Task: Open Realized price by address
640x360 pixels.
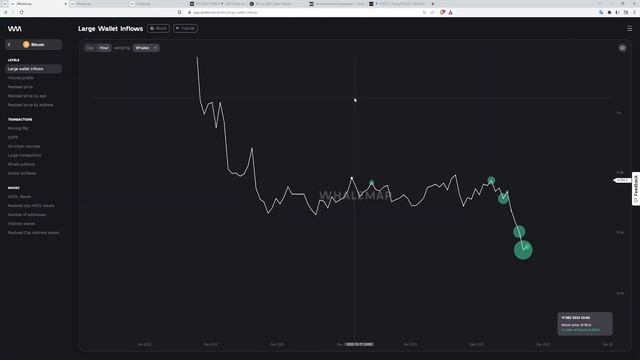Action: (31, 105)
